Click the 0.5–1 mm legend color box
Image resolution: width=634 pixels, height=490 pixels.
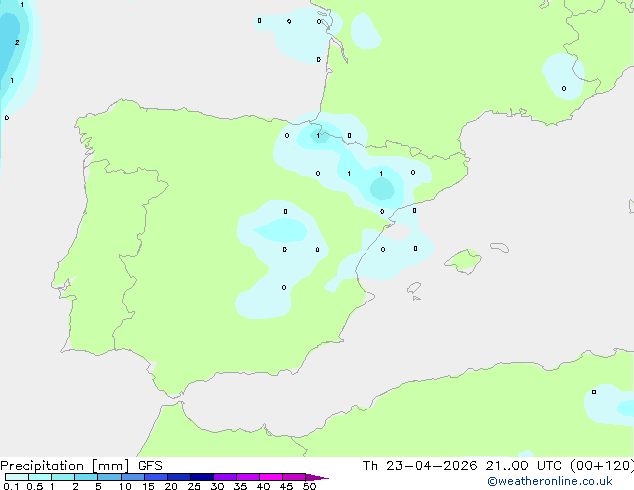coord(40,477)
